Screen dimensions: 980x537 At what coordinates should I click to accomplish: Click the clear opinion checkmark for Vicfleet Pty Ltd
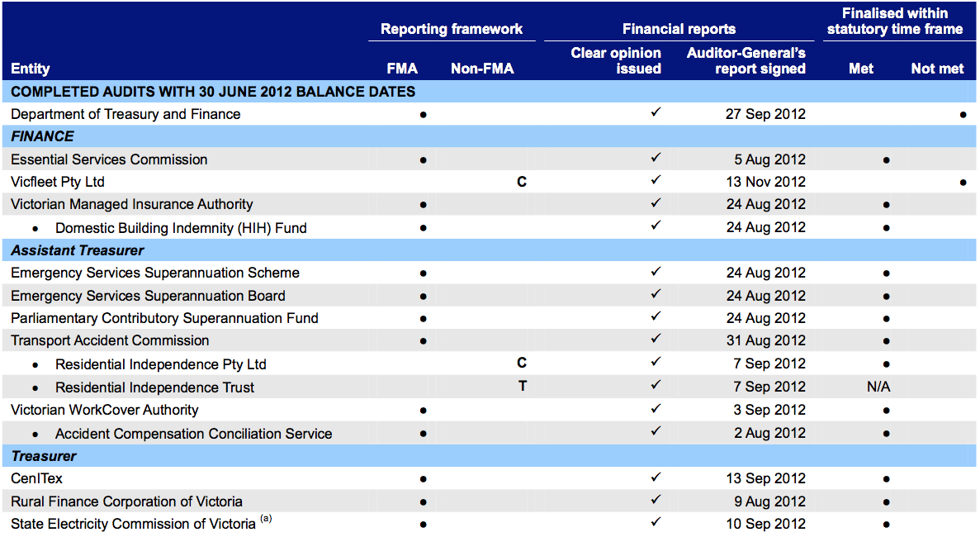(x=656, y=180)
